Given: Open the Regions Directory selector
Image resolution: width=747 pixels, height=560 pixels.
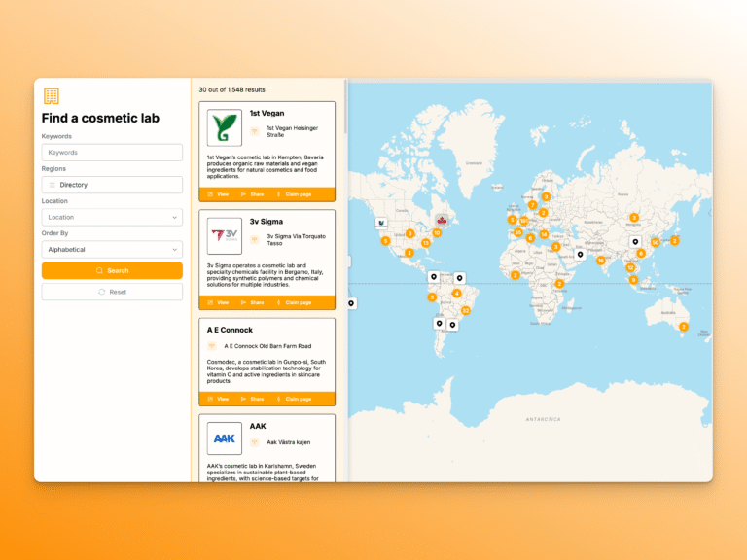Looking at the screenshot, I should click(112, 185).
